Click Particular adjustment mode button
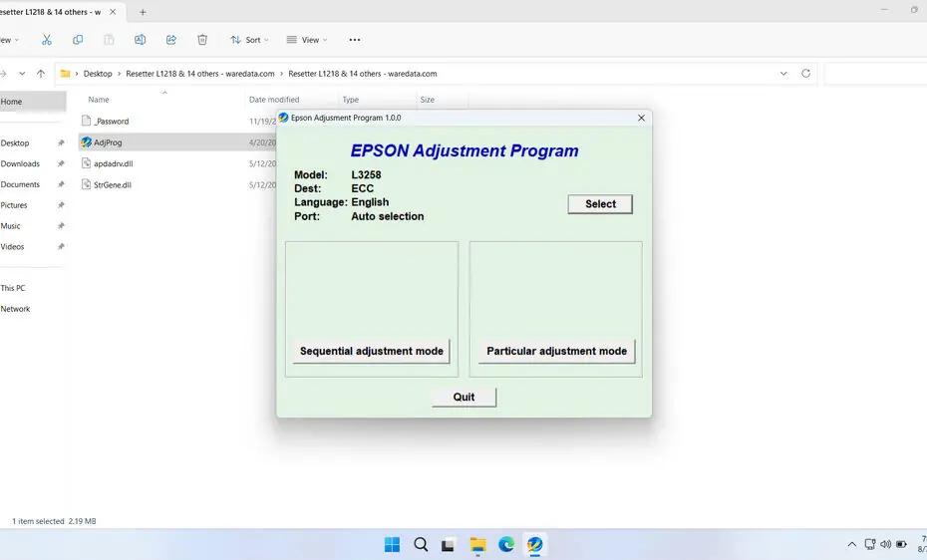Screen dimensions: 927x560 coord(556,351)
